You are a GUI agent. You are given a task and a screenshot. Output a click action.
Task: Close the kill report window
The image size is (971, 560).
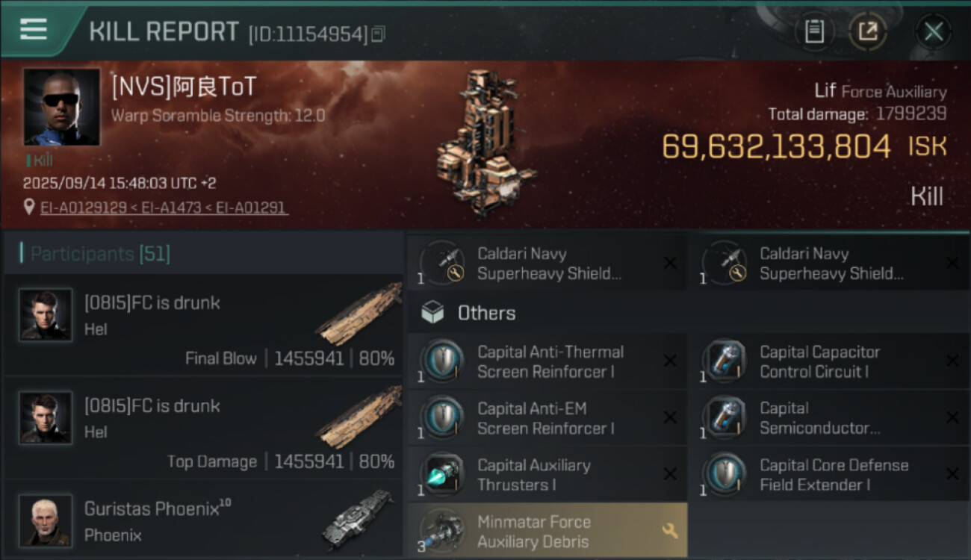point(933,31)
